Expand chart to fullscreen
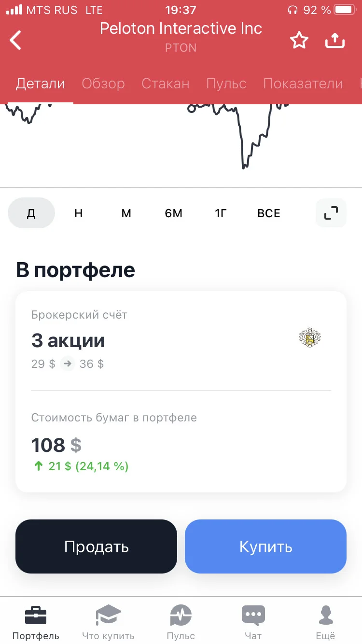362x644 pixels. 331,213
